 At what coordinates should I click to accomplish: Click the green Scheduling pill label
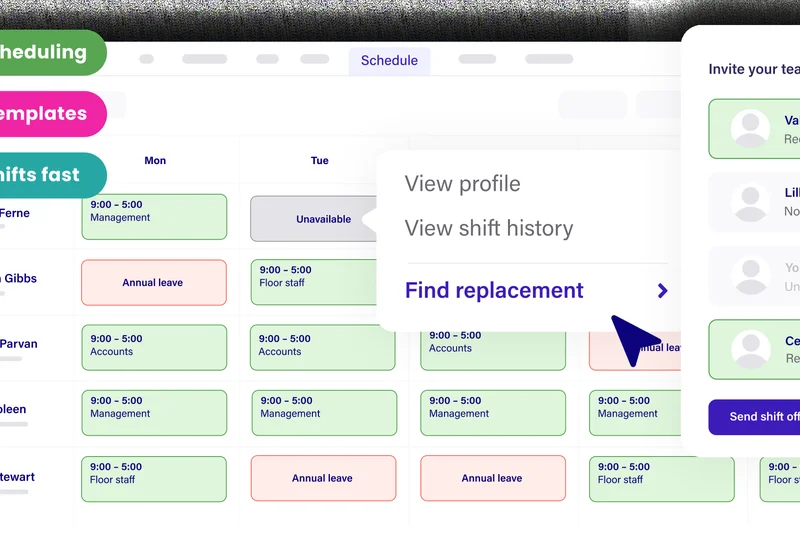48,53
